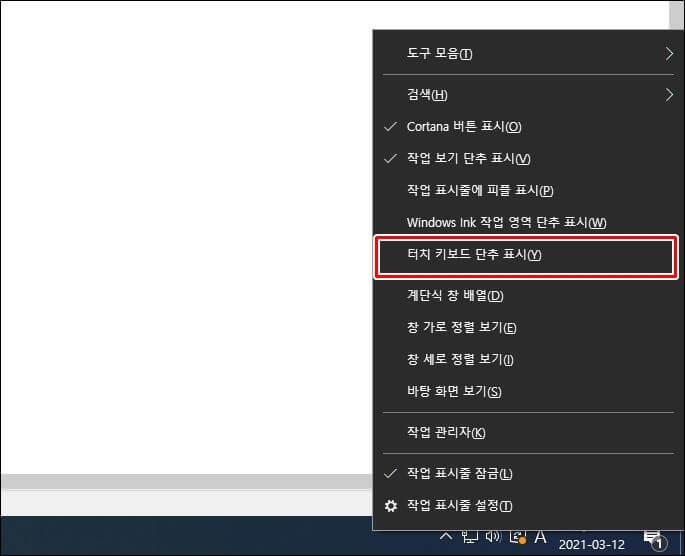
Task: Open 작업 표시줄 설정
Action: pyautogui.click(x=526, y=506)
